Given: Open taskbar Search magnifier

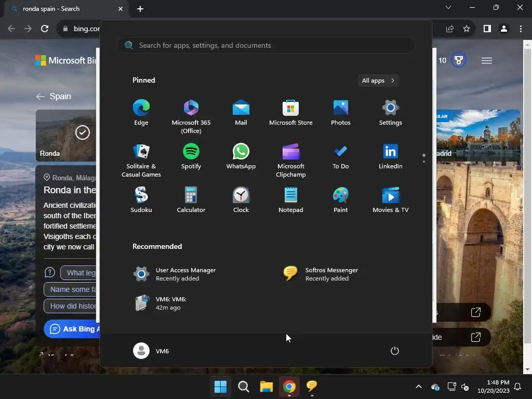Looking at the screenshot, I should (x=243, y=387).
